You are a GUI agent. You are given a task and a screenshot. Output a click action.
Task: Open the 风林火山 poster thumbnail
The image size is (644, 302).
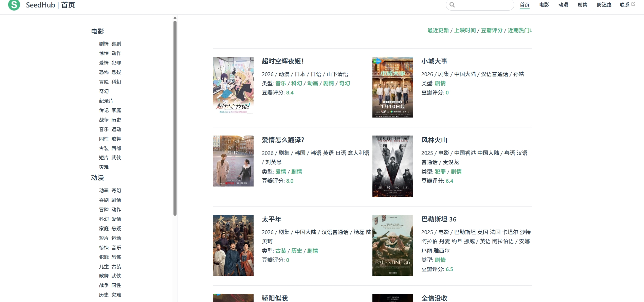[x=393, y=166]
